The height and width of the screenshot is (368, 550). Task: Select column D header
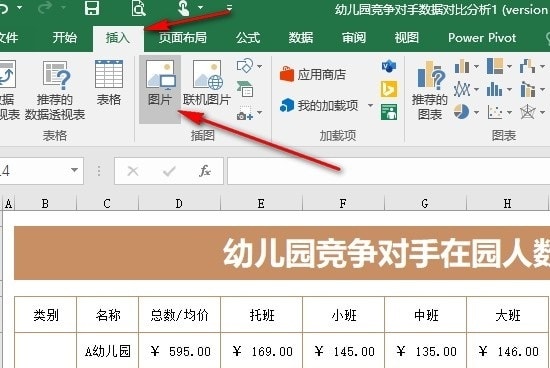[x=179, y=203]
